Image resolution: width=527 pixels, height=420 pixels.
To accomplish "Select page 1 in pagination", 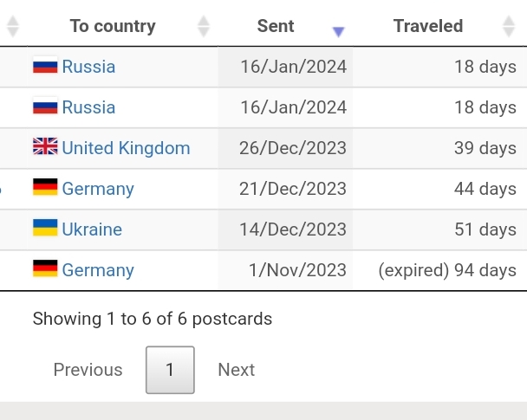I will pos(170,370).
